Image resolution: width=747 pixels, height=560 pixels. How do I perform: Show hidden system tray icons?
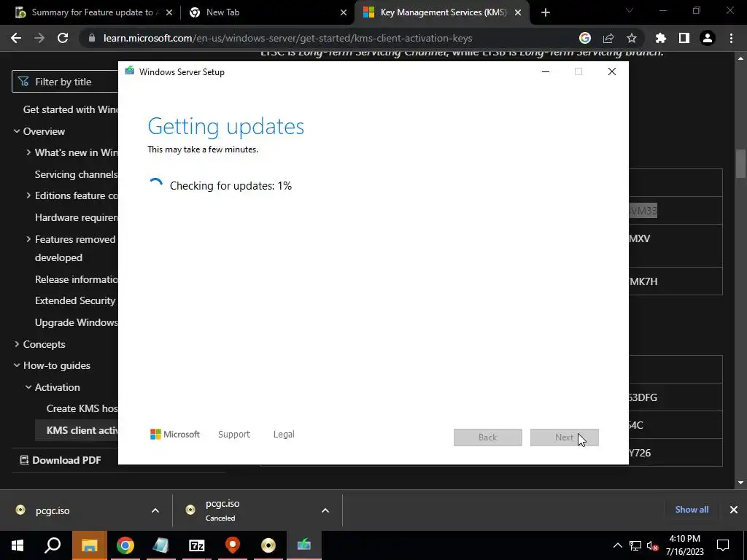tap(617, 545)
